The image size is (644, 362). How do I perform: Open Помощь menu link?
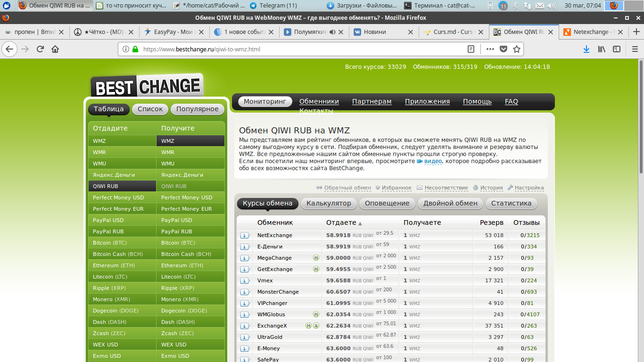[477, 101]
